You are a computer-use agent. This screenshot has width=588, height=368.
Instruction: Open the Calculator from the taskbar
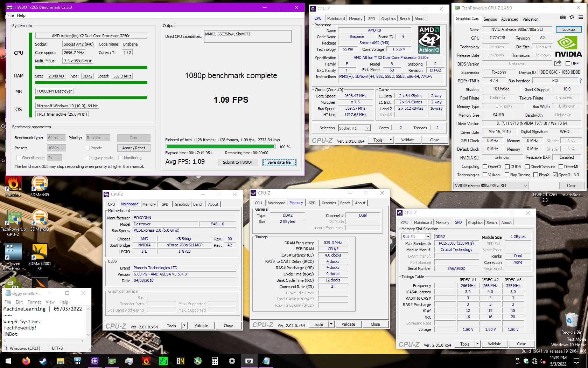215,361
